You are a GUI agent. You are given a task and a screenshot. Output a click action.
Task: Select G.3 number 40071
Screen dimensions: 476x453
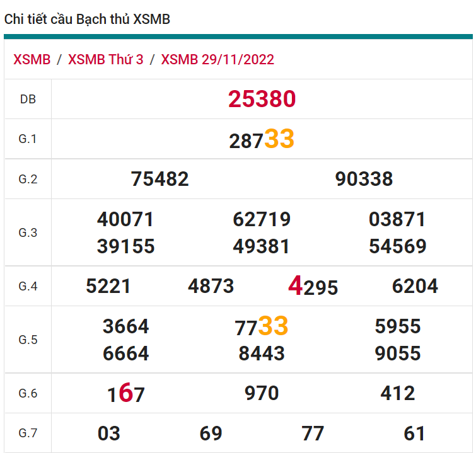(125, 219)
